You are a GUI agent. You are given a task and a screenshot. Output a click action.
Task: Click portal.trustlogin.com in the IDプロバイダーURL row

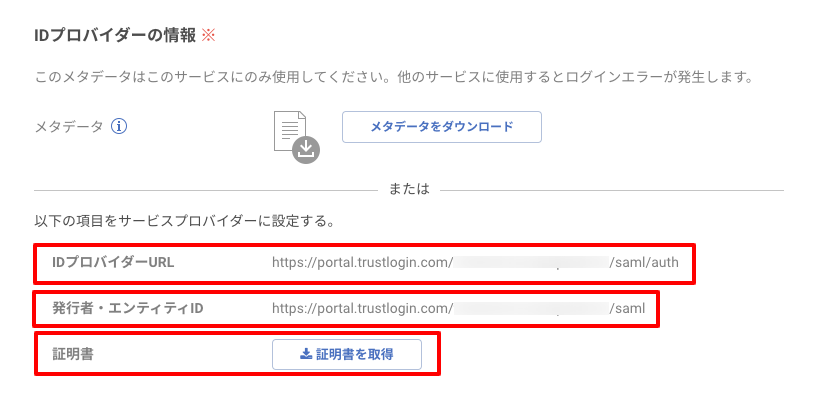pos(383,263)
